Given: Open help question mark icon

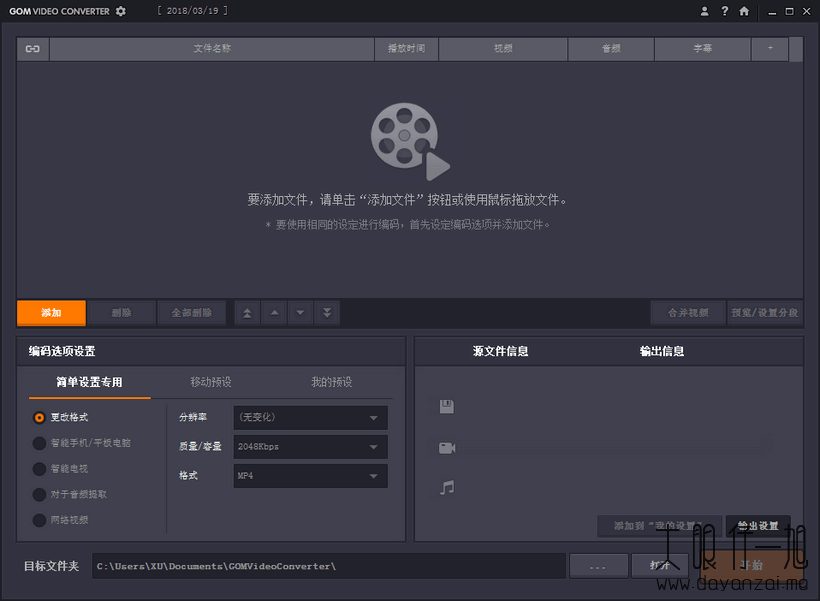Looking at the screenshot, I should (x=724, y=11).
